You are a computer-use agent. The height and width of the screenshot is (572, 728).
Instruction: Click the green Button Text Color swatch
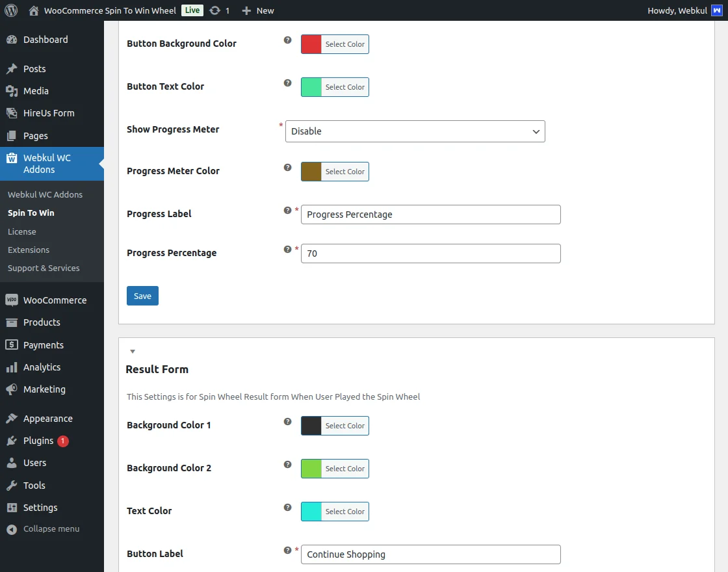[x=311, y=87]
